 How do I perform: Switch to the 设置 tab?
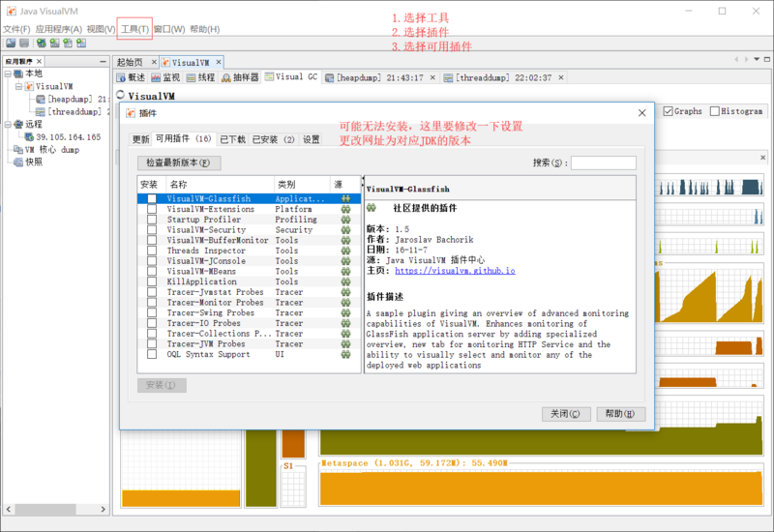311,139
